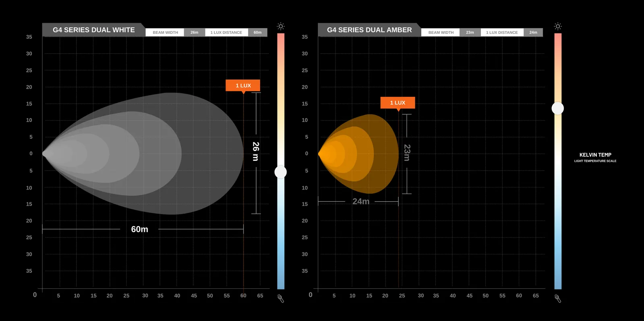Viewport: 644px width, 321px height.
Task: Click the sun icon above the white chart's slider
Action: point(281,26)
